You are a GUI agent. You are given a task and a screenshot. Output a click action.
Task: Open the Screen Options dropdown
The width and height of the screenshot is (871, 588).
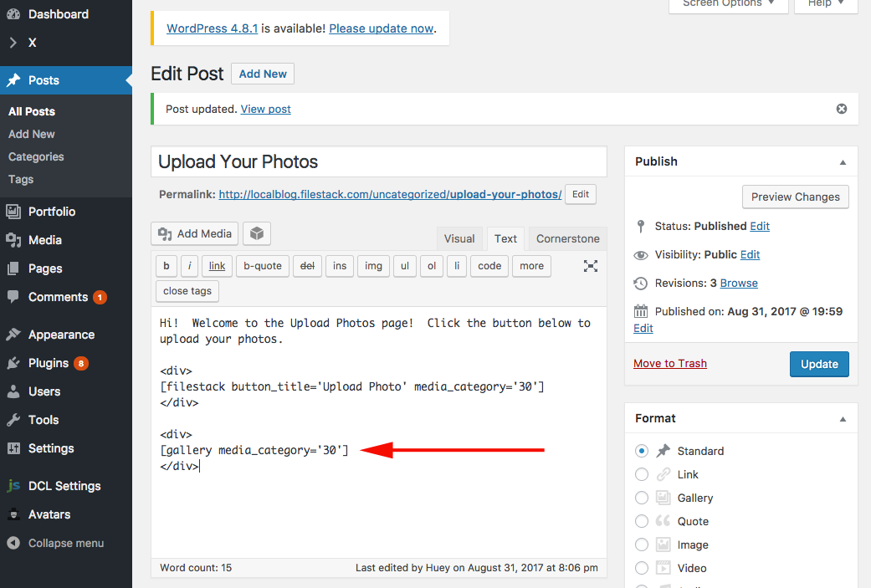point(728,4)
